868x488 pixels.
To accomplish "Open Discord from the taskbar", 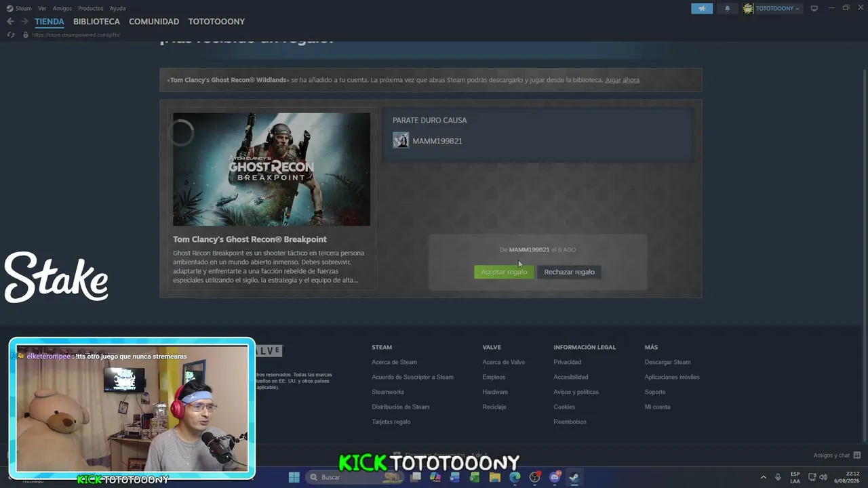I will [x=555, y=477].
